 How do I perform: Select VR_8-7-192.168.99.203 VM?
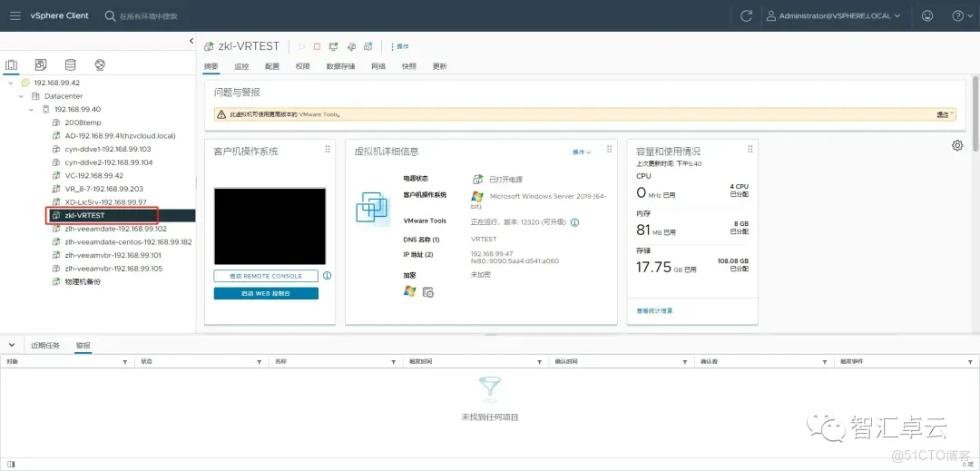(103, 189)
